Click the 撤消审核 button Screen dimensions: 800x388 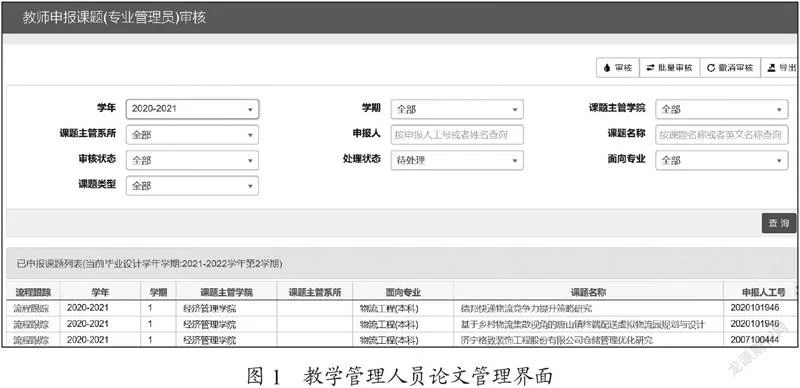click(730, 68)
